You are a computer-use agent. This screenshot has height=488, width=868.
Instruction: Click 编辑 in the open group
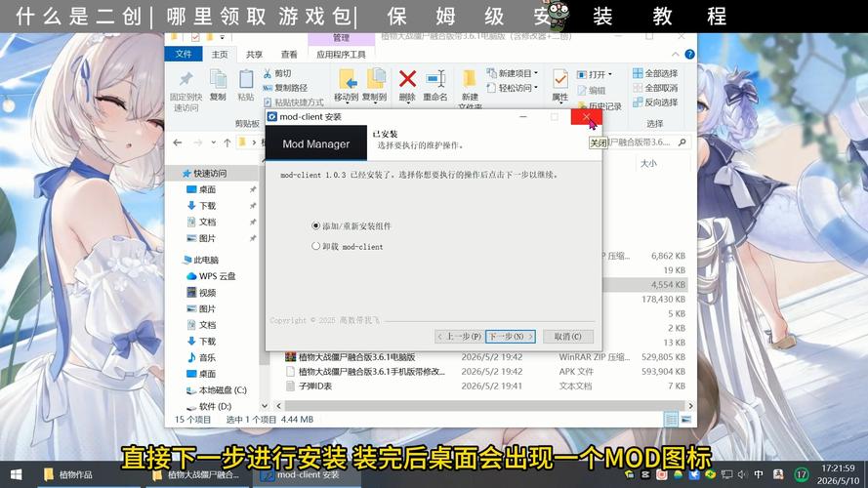coord(592,90)
